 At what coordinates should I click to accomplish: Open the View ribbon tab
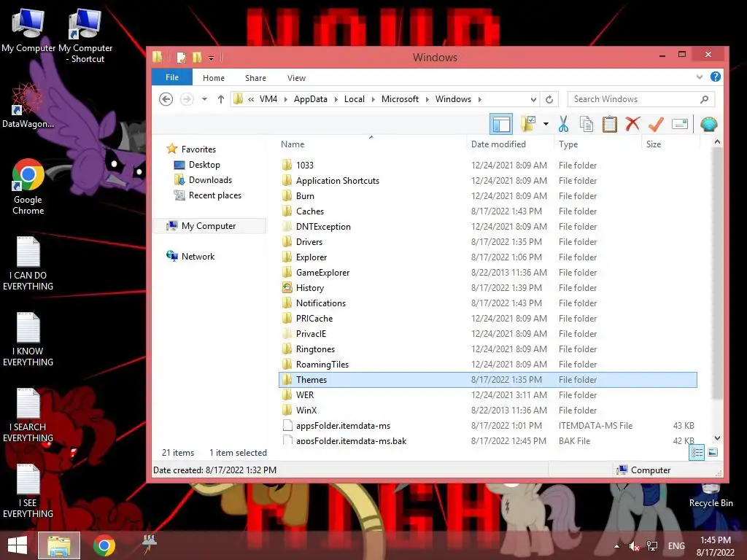point(296,77)
